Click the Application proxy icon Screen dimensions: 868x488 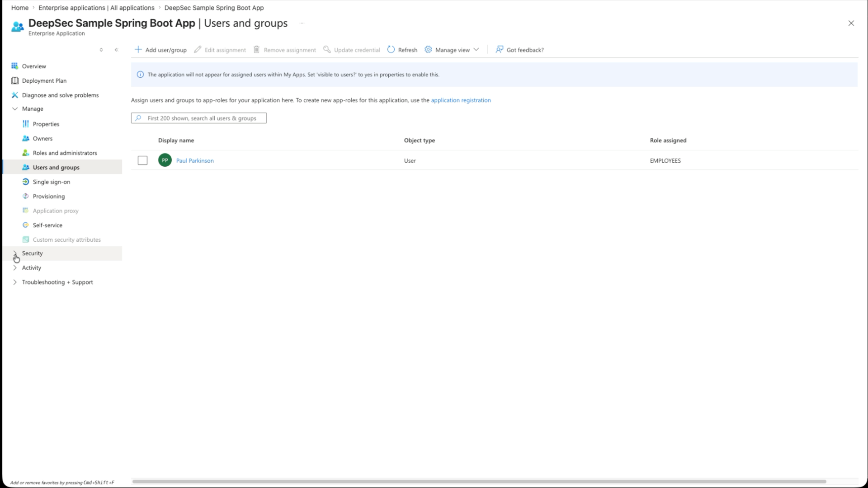point(25,211)
